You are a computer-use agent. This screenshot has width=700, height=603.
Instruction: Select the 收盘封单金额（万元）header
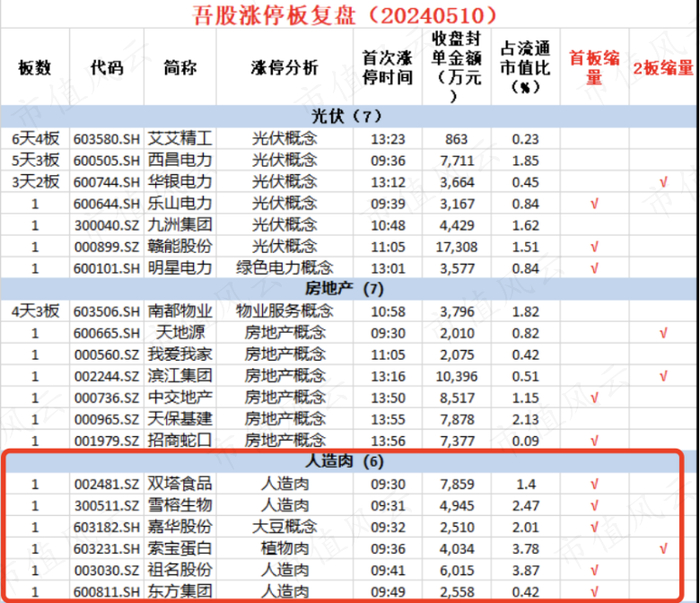tap(456, 67)
